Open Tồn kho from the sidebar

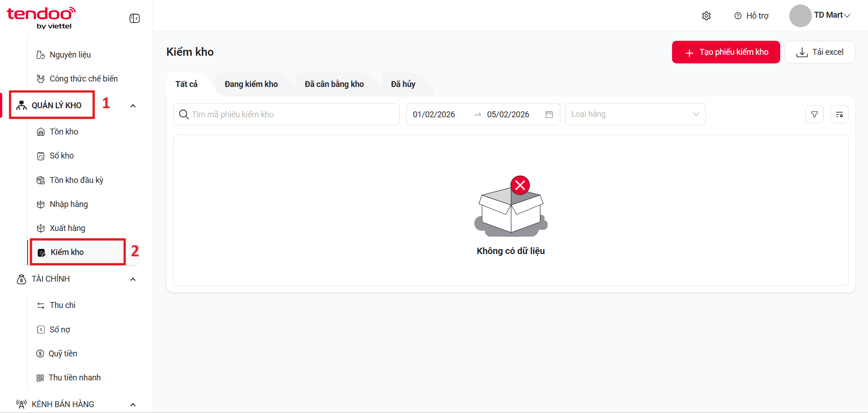pos(64,132)
